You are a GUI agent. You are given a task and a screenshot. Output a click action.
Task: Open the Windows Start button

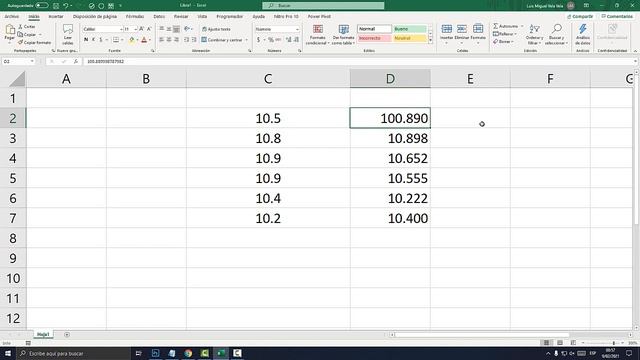(8, 353)
